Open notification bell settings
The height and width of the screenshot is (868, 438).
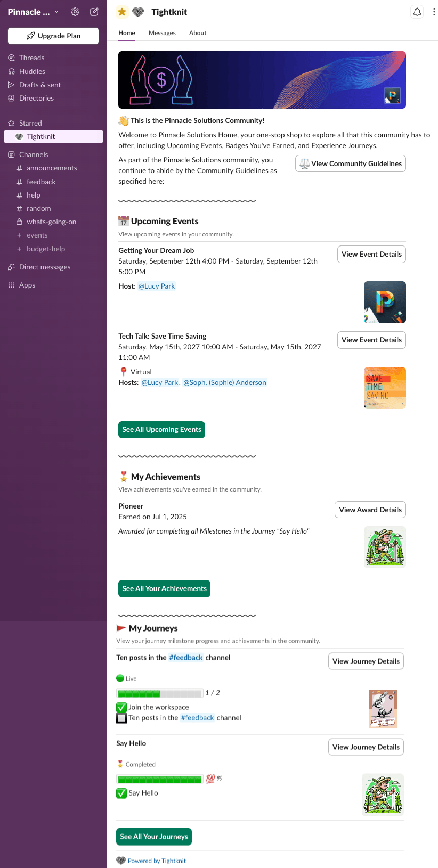[x=417, y=12]
